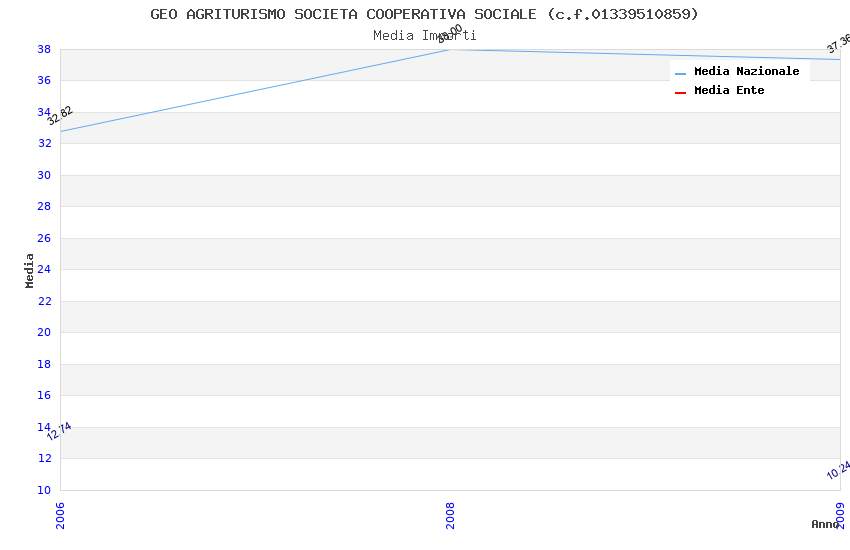The height and width of the screenshot is (550, 850).
Task: Click the y-axis value 36
Action: (44, 80)
